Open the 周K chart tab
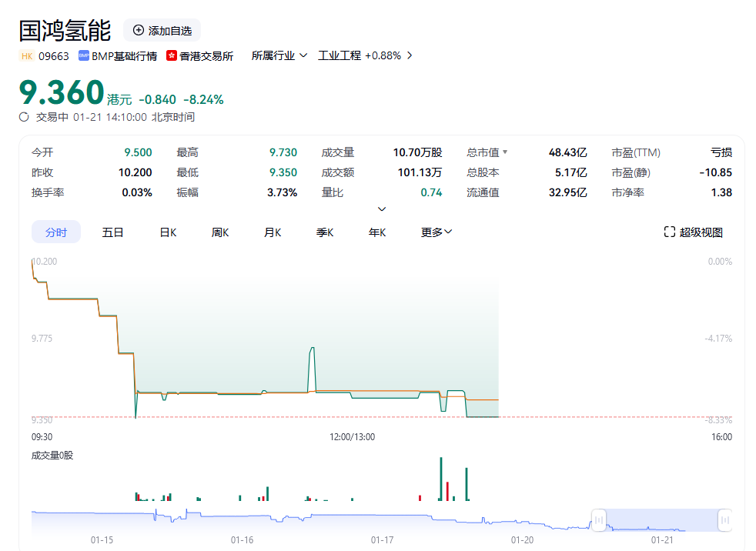The image size is (756, 551). (x=220, y=232)
